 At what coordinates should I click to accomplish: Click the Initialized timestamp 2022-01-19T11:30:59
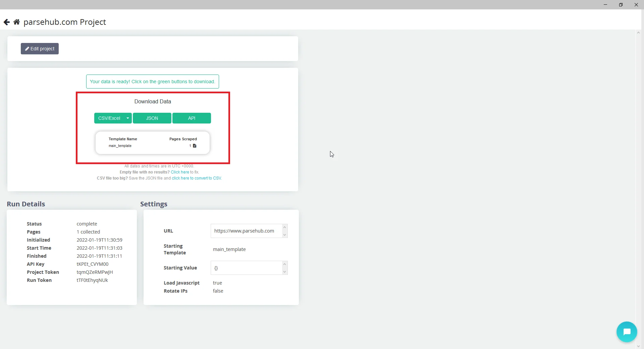pyautogui.click(x=99, y=240)
